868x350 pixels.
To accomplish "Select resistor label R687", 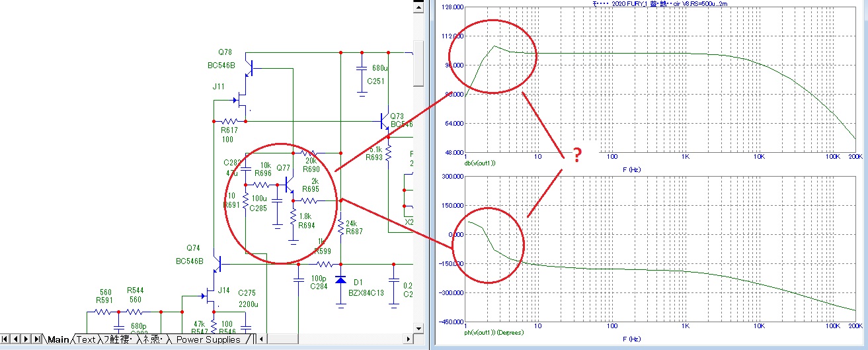I will coord(354,232).
